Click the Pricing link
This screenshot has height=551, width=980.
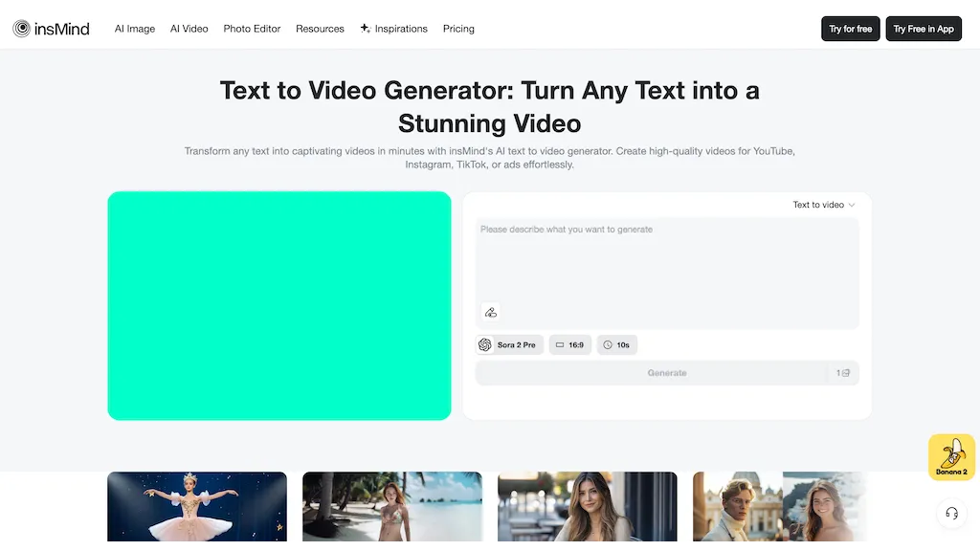[x=458, y=29]
